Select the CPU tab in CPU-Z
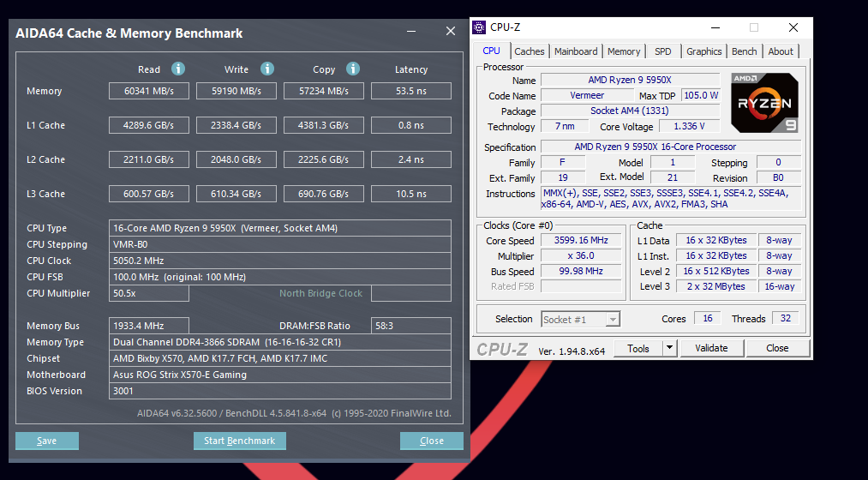This screenshot has width=868, height=480. [492, 51]
